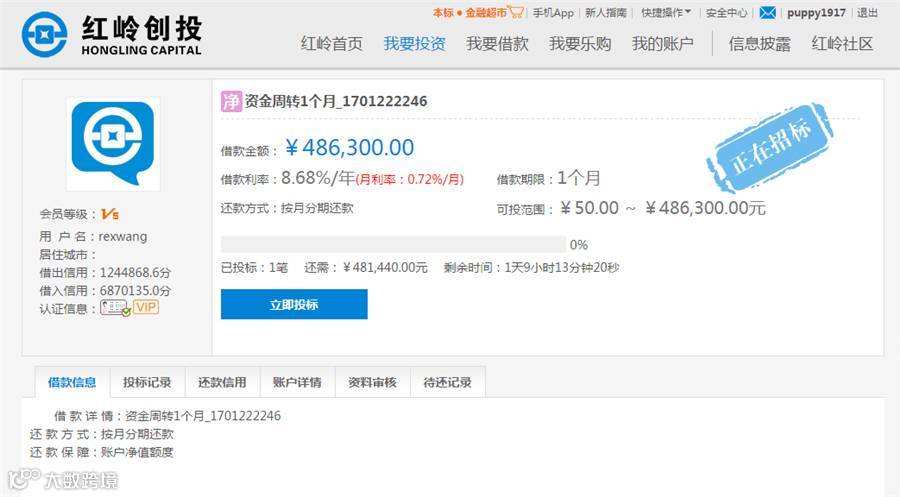Open the 新人指南 link
Image resolution: width=900 pixels, height=497 pixels.
[x=606, y=13]
